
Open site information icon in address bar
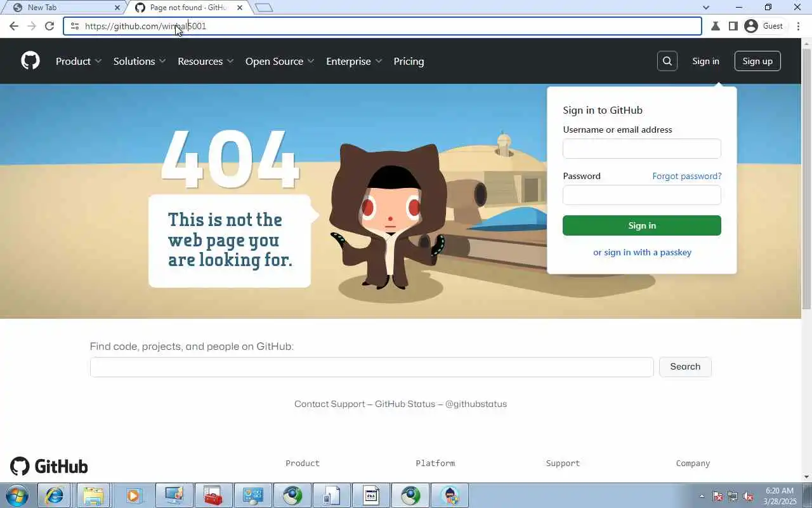75,26
